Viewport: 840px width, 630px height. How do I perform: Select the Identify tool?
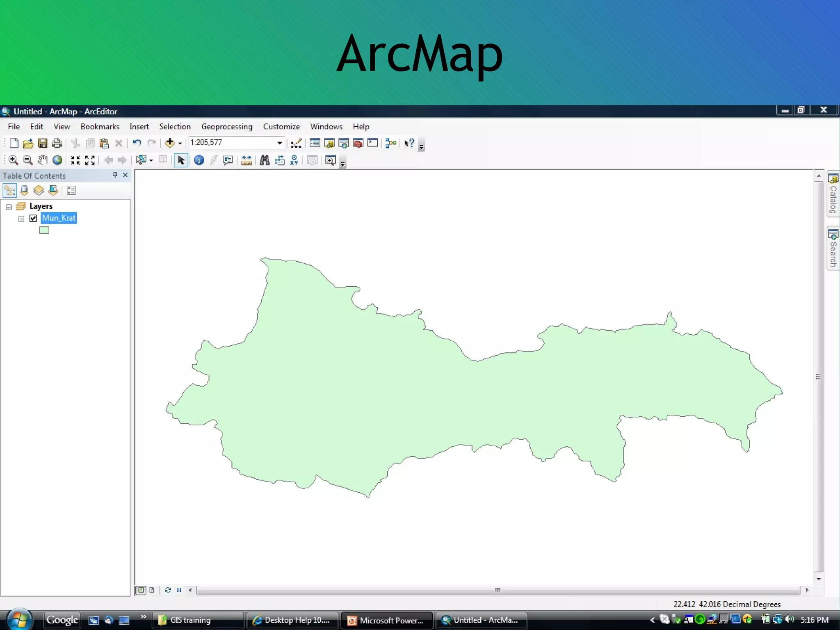click(x=199, y=160)
